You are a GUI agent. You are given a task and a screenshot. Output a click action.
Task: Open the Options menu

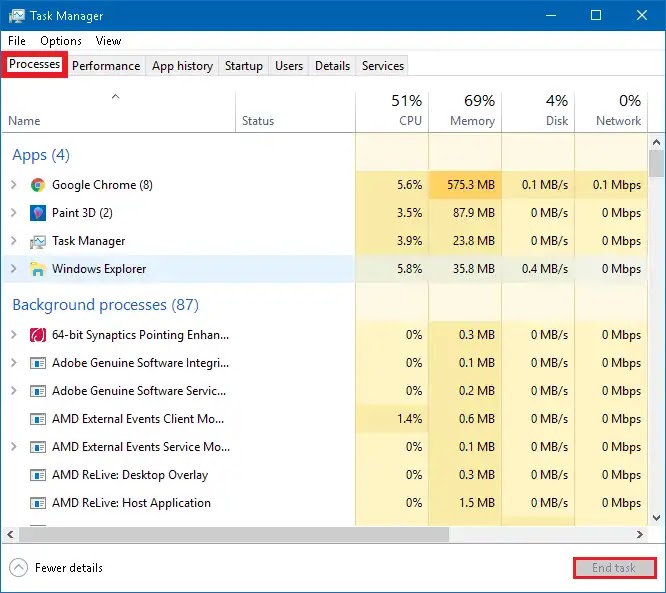61,41
